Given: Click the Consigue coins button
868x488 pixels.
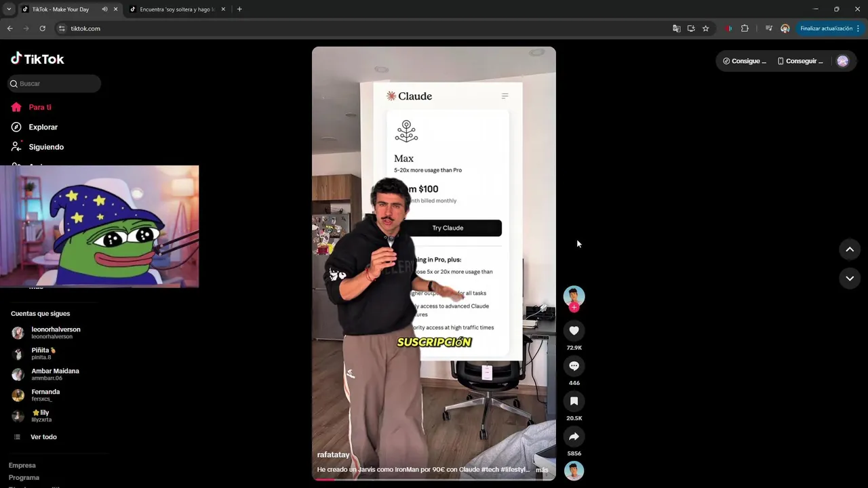Looking at the screenshot, I should tap(744, 61).
